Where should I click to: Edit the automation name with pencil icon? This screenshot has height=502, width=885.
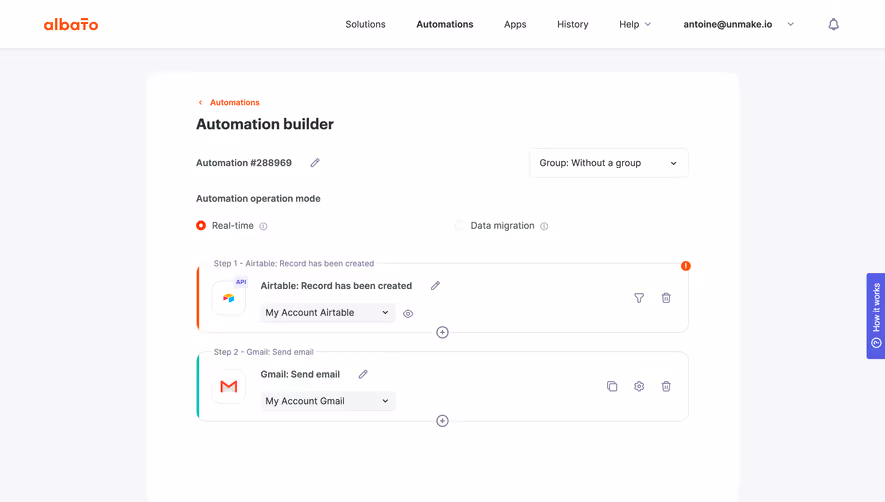click(315, 163)
